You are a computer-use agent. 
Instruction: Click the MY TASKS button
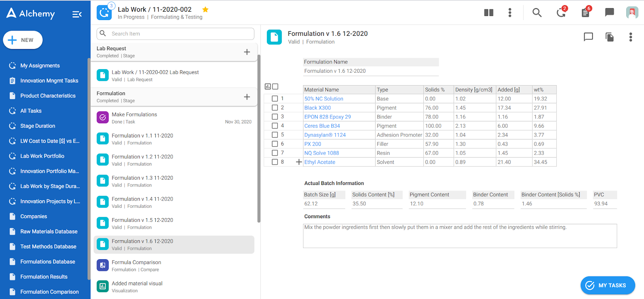[608, 285]
